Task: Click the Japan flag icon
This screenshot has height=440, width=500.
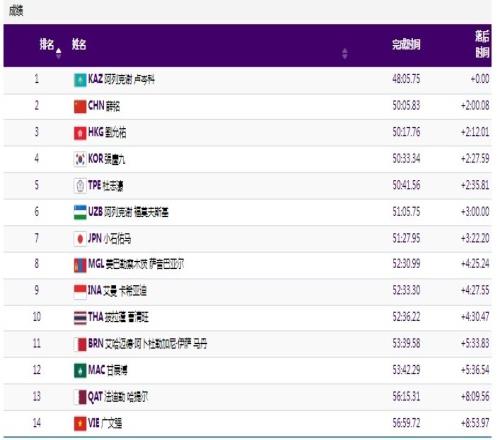Action: 80,239
